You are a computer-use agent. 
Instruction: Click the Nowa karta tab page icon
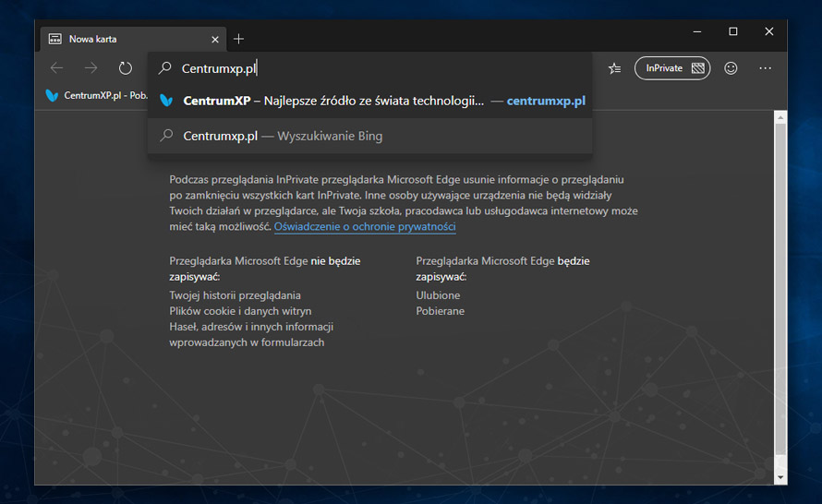point(55,39)
